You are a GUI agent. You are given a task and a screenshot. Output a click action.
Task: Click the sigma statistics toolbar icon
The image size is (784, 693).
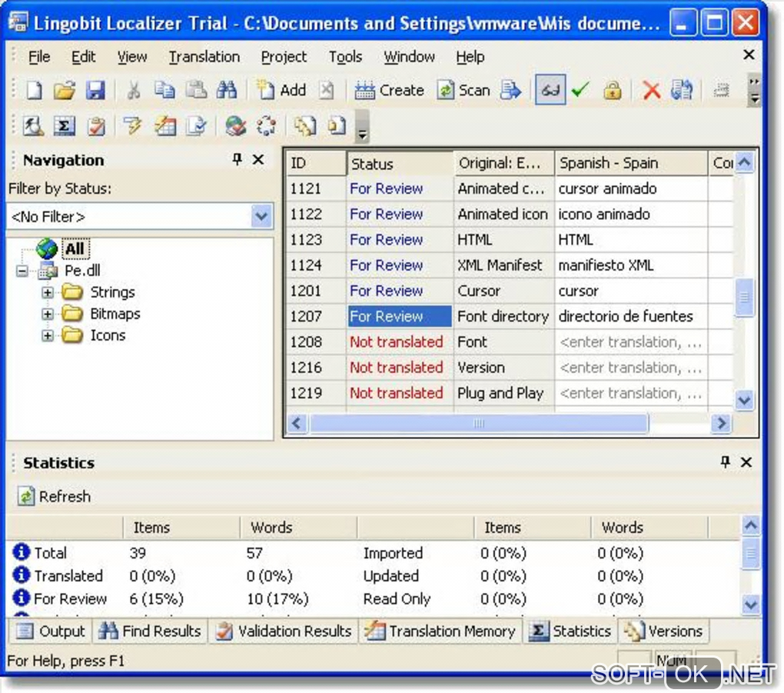65,126
